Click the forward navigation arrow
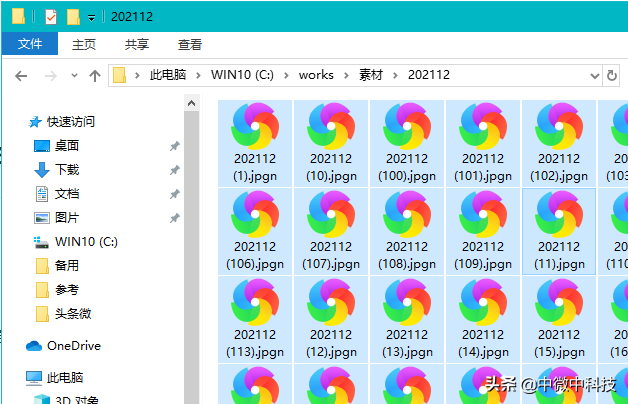Screen dimensions: 628x404 pyautogui.click(x=50, y=76)
